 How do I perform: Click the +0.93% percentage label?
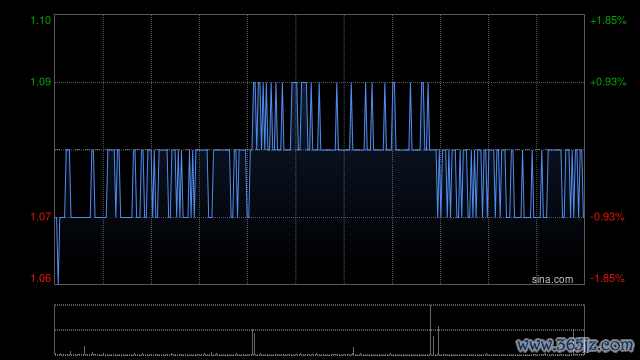pyautogui.click(x=608, y=82)
